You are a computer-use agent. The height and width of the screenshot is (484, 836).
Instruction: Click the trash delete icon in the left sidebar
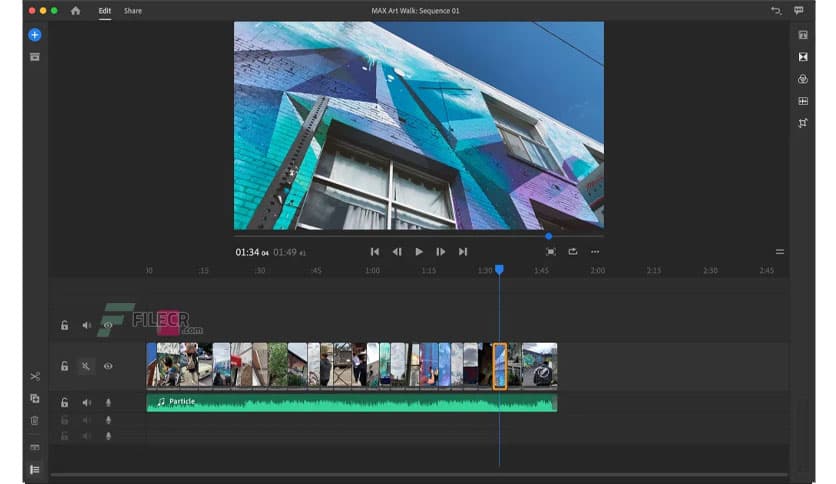coord(35,421)
